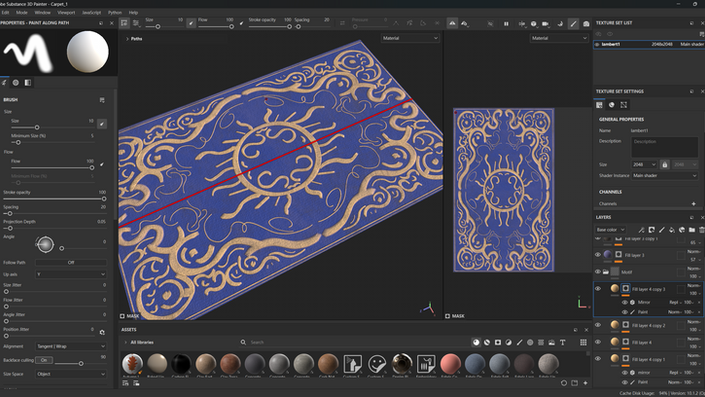Open the material tab in Properties
The width and height of the screenshot is (705, 397).
coord(16,83)
